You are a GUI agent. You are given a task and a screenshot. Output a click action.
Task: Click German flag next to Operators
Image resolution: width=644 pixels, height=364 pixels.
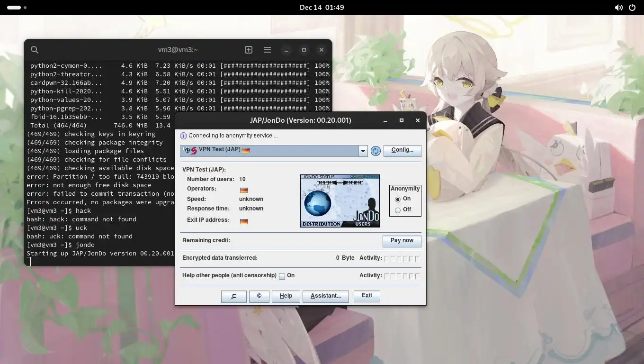pyautogui.click(x=244, y=190)
